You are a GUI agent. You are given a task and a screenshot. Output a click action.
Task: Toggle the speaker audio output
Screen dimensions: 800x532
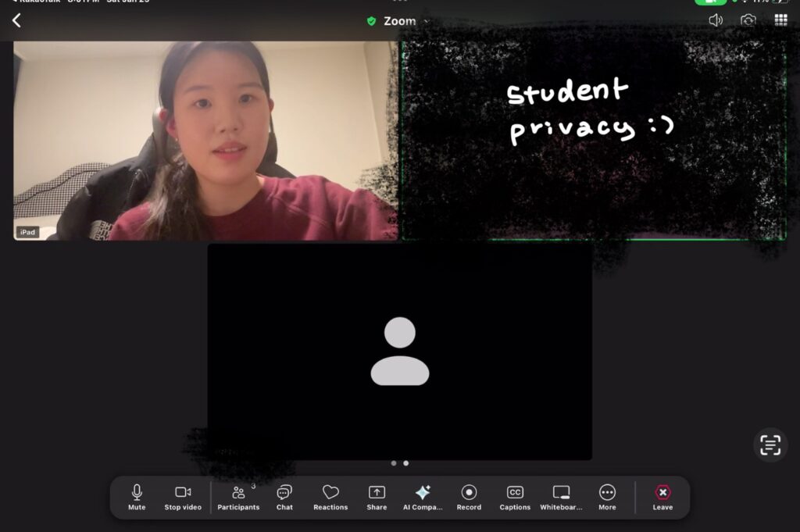coord(716,20)
